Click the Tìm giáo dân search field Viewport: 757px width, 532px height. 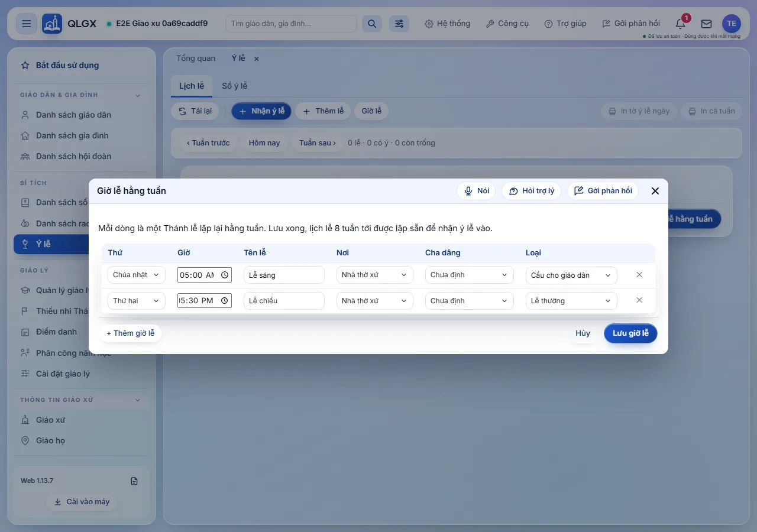(291, 24)
